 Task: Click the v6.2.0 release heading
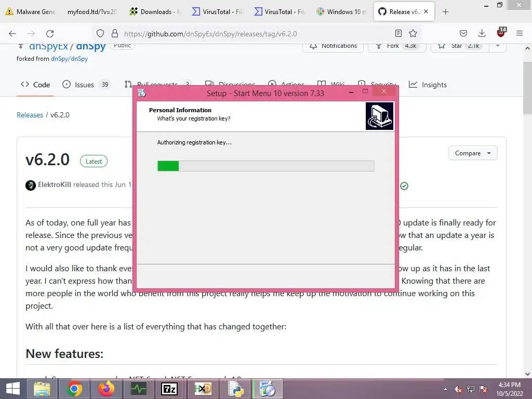tap(47, 159)
